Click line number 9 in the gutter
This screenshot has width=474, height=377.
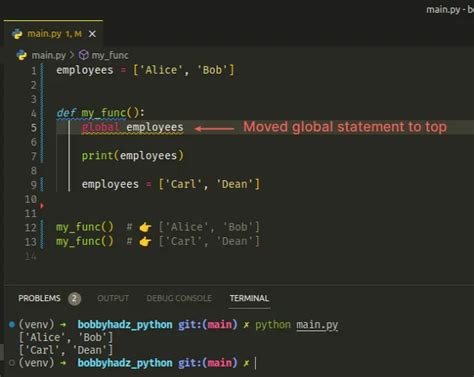pyautogui.click(x=34, y=185)
